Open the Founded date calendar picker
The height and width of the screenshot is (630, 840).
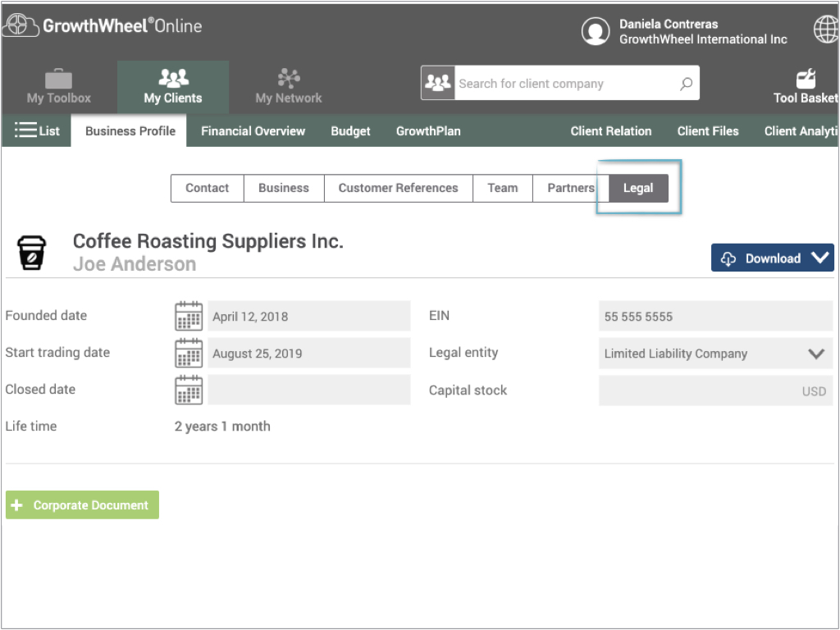[x=189, y=316]
